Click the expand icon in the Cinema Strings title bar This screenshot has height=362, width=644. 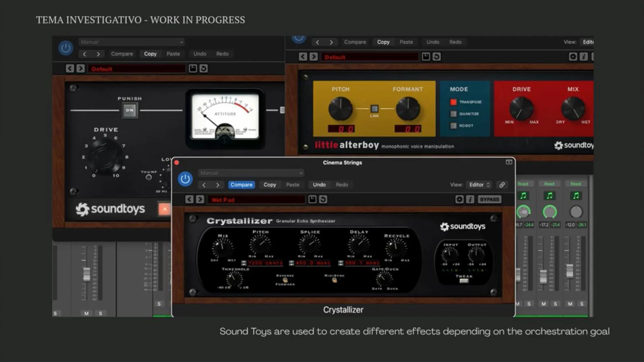pyautogui.click(x=509, y=162)
